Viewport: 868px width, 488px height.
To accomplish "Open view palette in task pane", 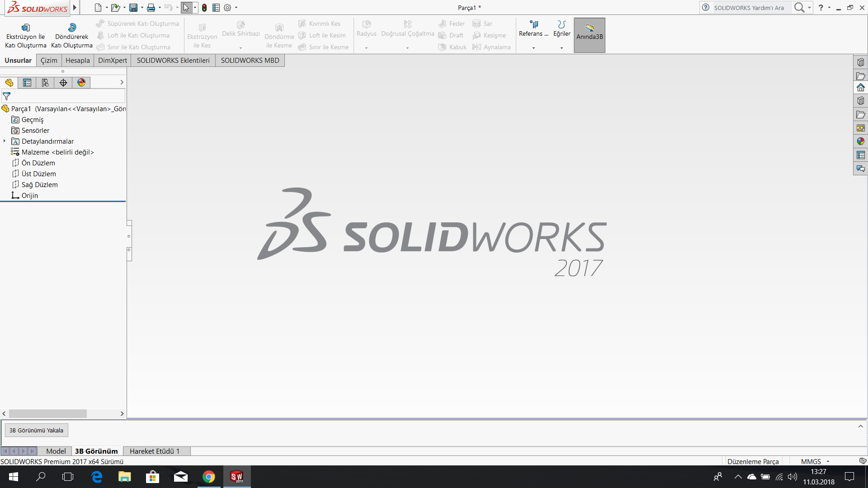I will tap(861, 128).
